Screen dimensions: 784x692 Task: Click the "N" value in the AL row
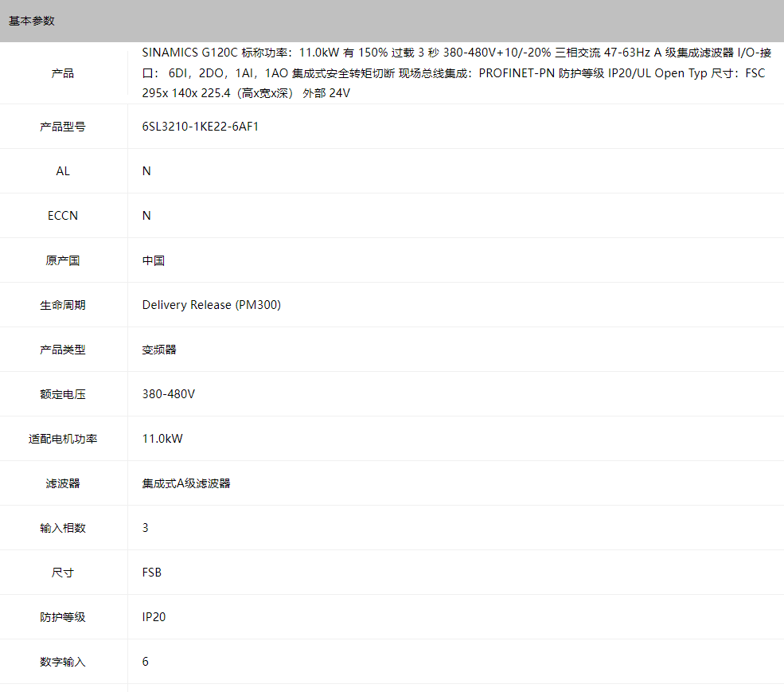click(x=146, y=171)
